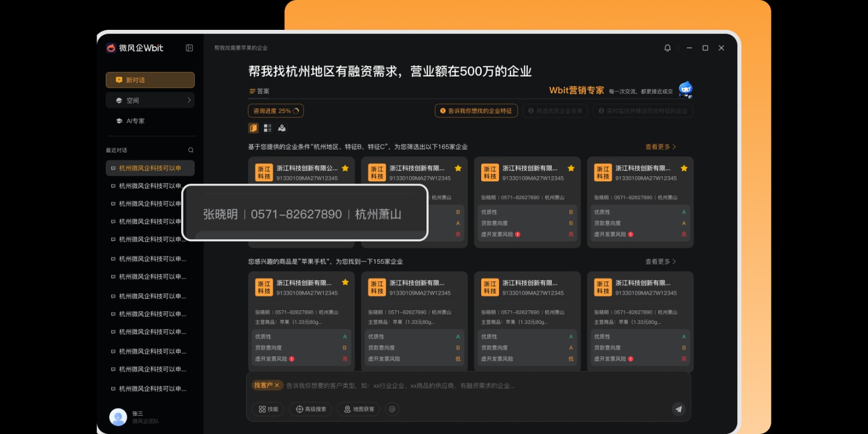Expand 查看更多 for 苹果手机 companies

pyautogui.click(x=660, y=261)
